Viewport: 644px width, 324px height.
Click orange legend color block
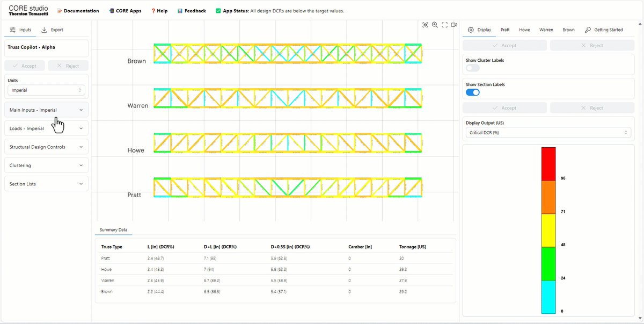pyautogui.click(x=548, y=197)
